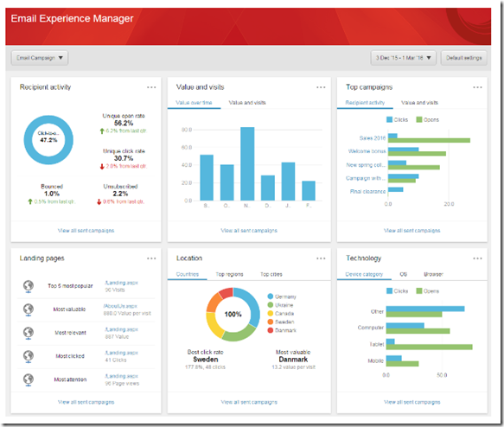Click the Welcome bonus campaign label
This screenshot has height=427, width=504.
[367, 151]
